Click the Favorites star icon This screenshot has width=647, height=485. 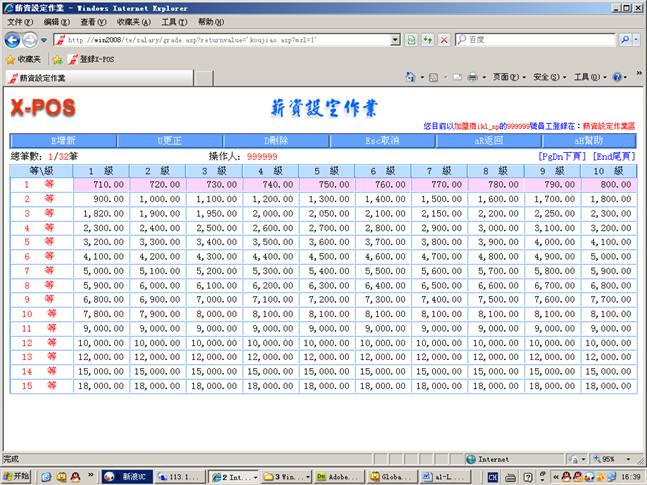11,59
